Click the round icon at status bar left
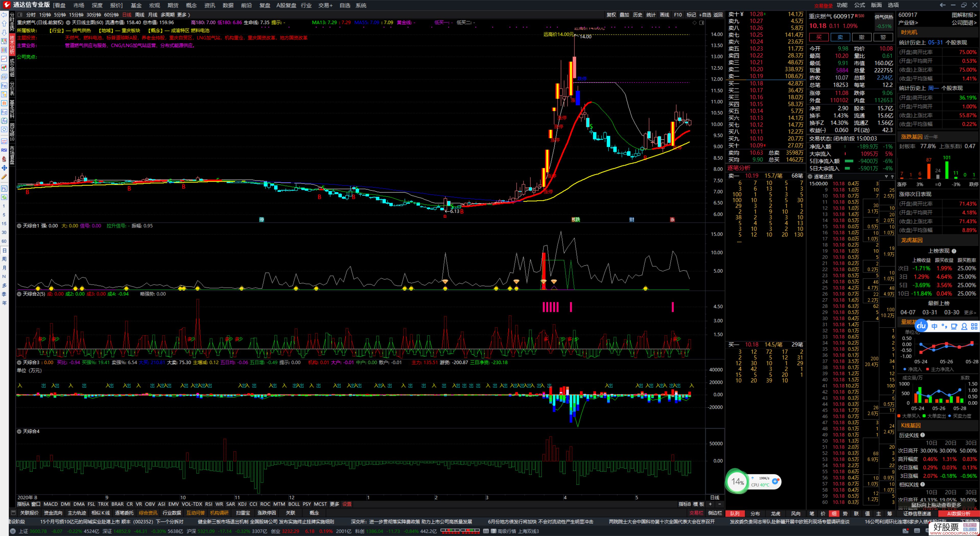This screenshot has width=980, height=536. pyautogui.click(x=13, y=531)
